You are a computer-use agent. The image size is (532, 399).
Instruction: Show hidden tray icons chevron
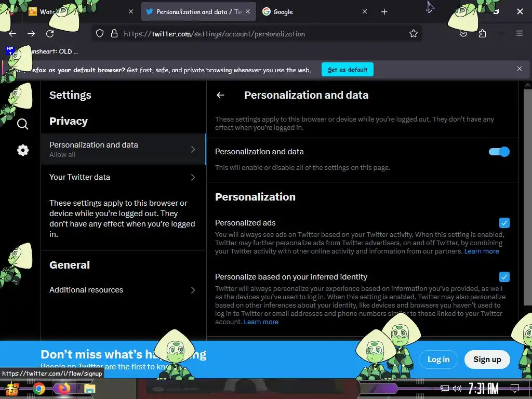pyautogui.click(x=432, y=389)
